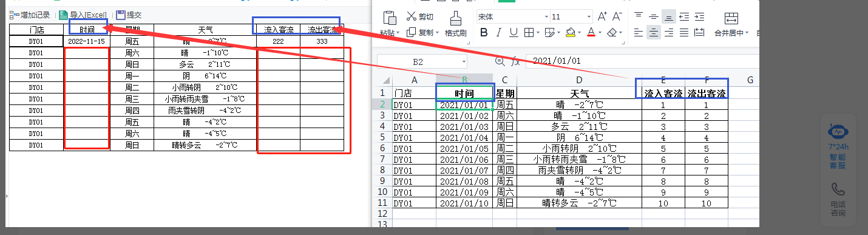This screenshot has height=235, width=868.
Task: Open the fill color dropdown arrow
Action: [x=579, y=33]
